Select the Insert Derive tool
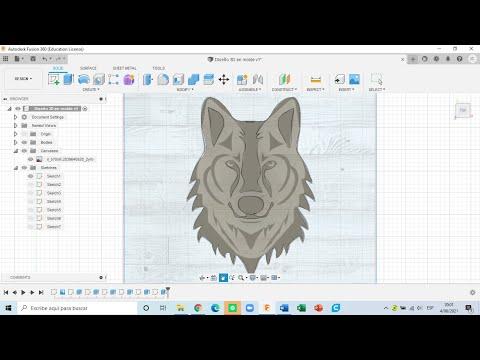The image size is (480, 360). tap(339, 79)
